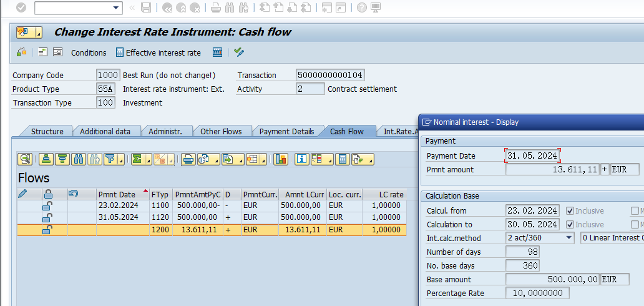
Task: Sort flows in descending order
Action: pos(62,159)
